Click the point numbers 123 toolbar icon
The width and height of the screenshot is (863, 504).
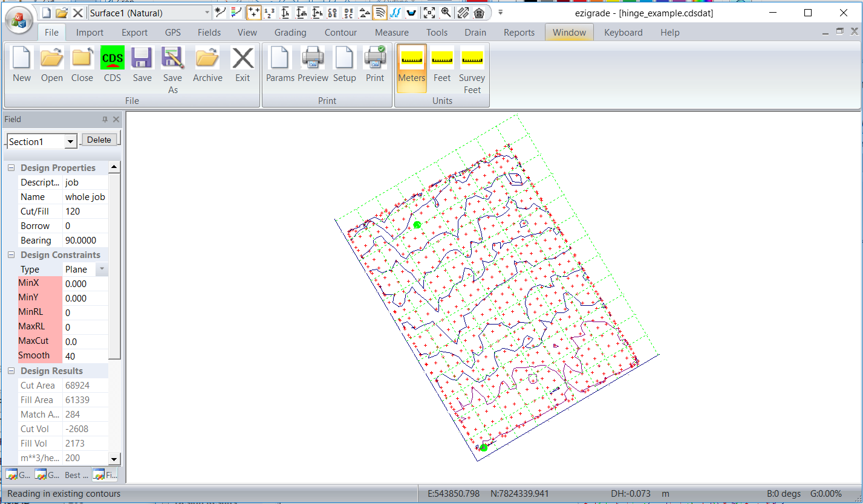coord(270,12)
